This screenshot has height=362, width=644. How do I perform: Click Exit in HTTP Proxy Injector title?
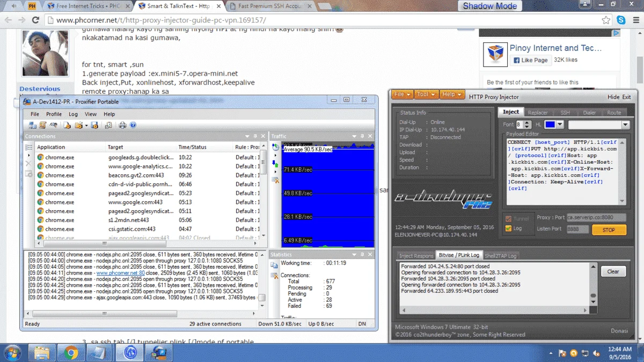point(626,97)
